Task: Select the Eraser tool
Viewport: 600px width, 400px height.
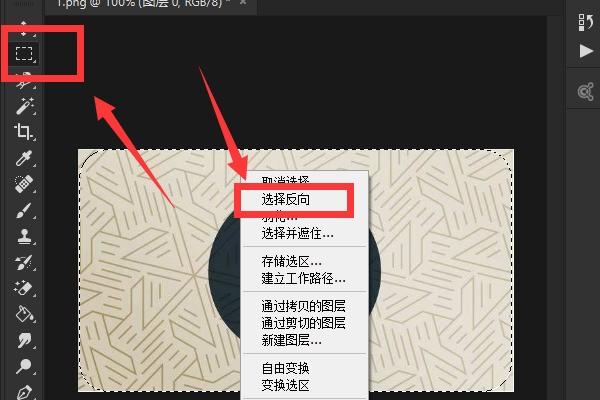Action: tap(24, 288)
